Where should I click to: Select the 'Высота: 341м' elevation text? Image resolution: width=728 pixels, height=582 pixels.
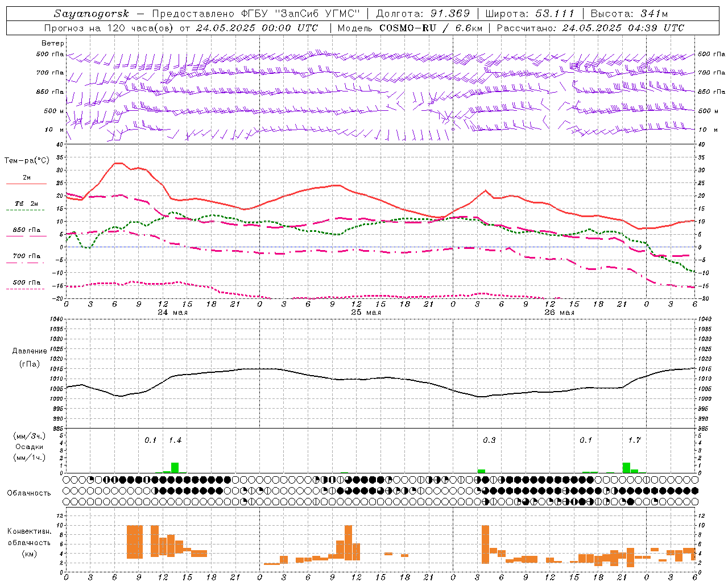click(x=629, y=14)
